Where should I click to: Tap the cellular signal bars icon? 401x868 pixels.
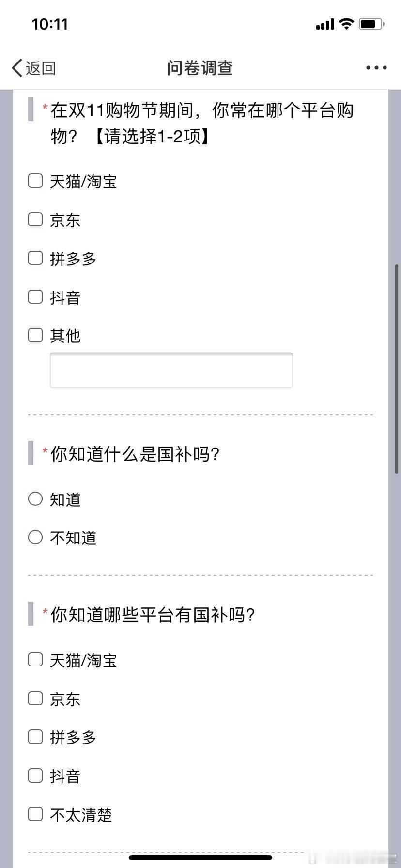tap(325, 24)
